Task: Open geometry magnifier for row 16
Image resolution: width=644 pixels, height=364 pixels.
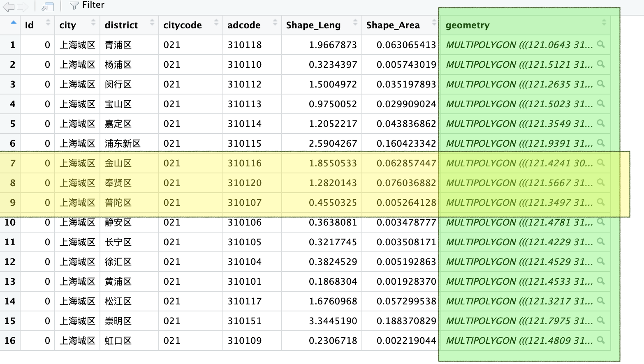Action: pos(601,340)
